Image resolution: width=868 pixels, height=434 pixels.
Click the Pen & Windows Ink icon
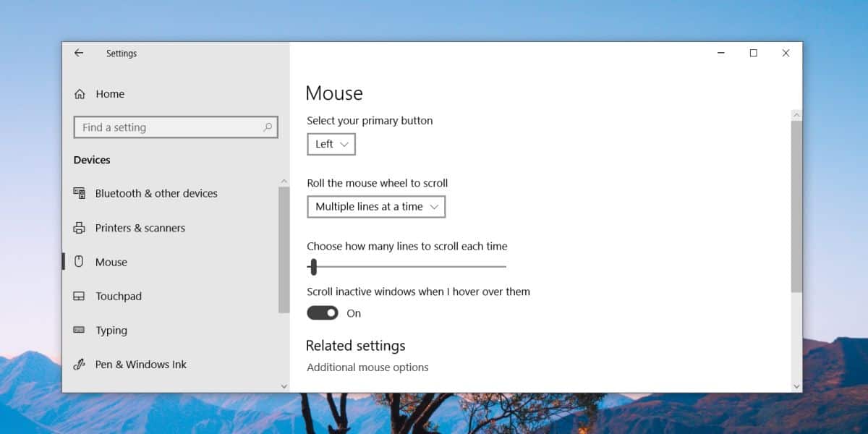pyautogui.click(x=80, y=365)
